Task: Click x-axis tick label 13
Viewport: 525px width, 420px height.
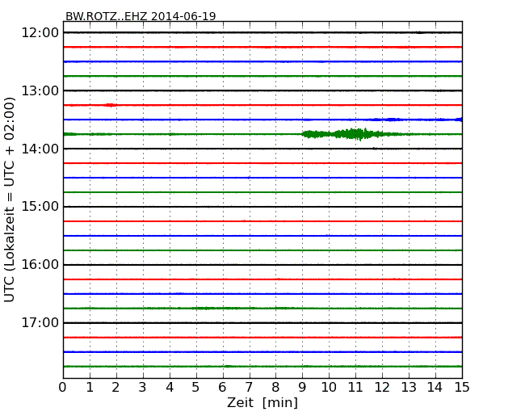Action: coord(409,388)
